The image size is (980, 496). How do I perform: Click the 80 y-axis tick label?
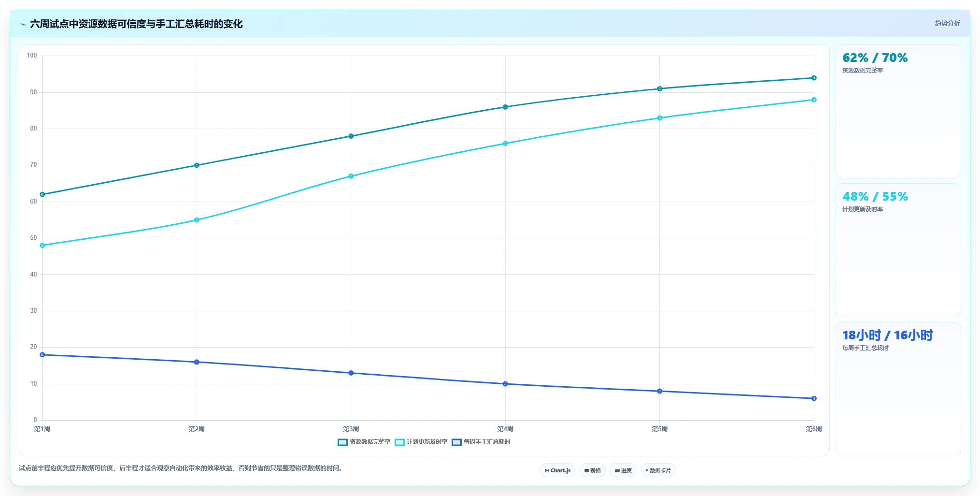coord(33,129)
